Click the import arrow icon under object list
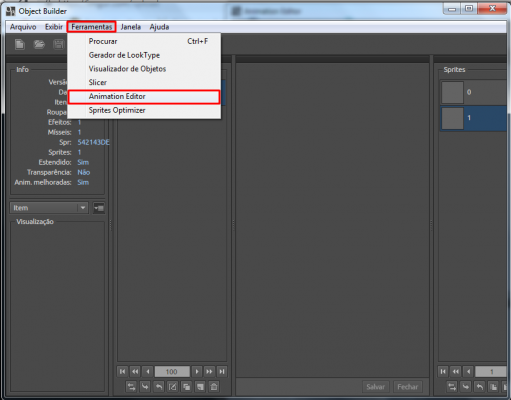The image size is (511, 400). click(145, 387)
